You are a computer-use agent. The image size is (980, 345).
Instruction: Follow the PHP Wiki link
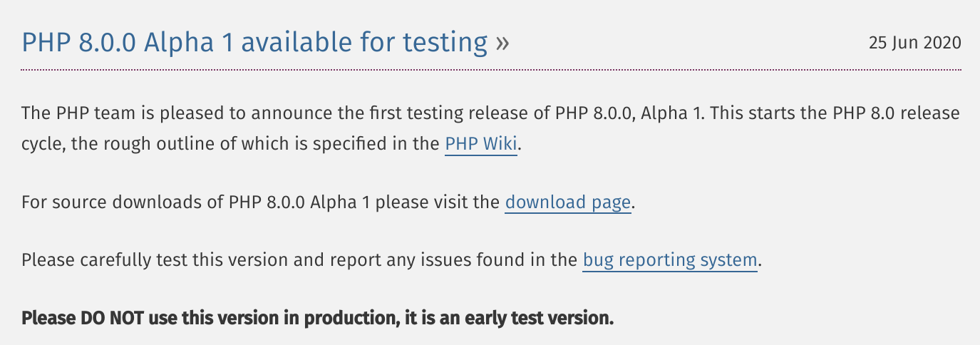pos(480,144)
